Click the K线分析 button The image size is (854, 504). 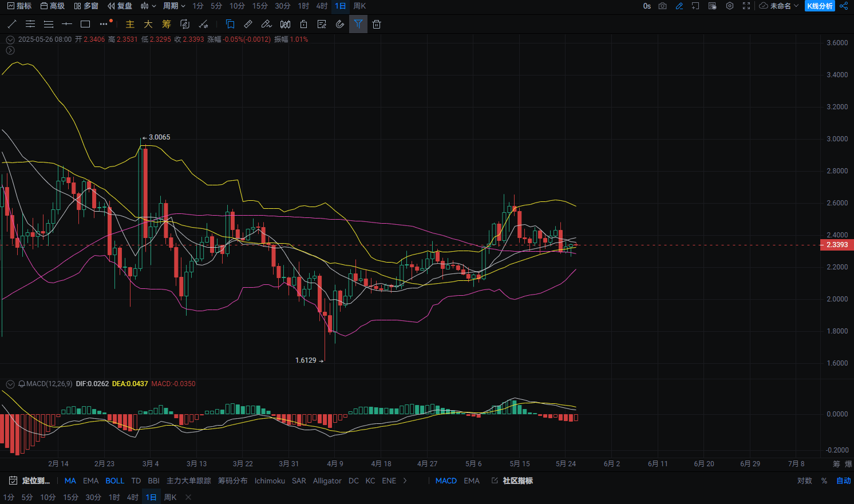(820, 6)
